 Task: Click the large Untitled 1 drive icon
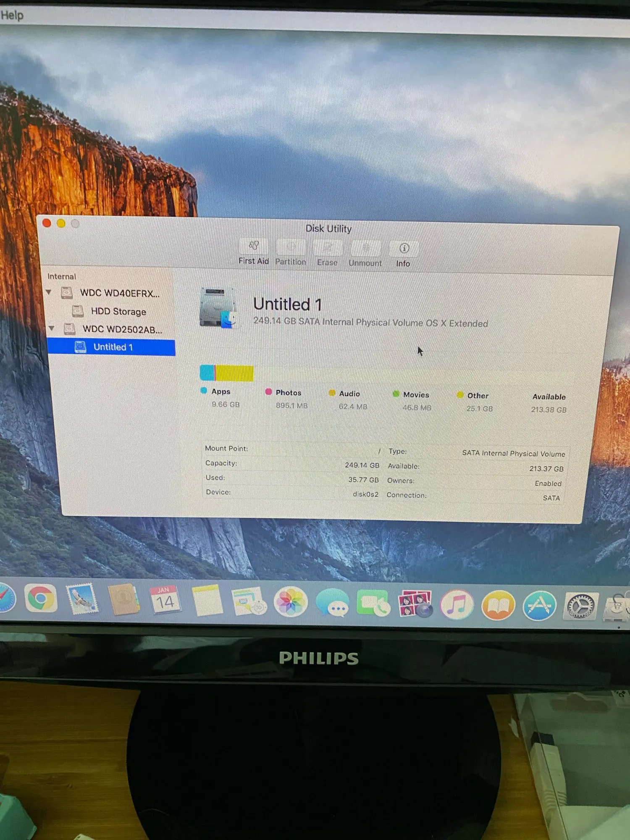(217, 308)
